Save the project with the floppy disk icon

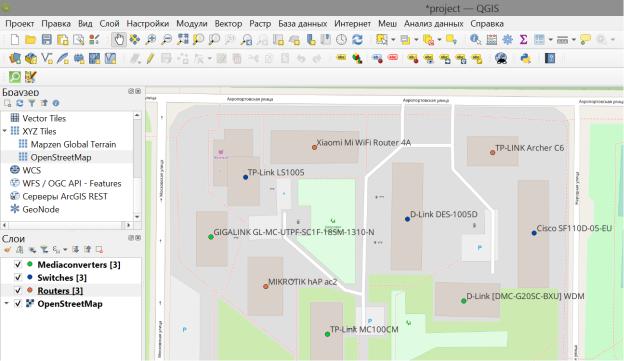click(47, 39)
